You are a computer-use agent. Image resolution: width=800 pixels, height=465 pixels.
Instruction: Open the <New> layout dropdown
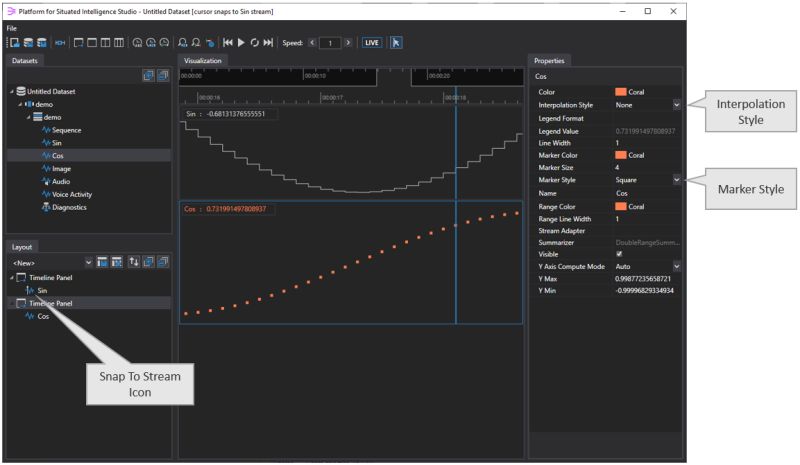89,263
